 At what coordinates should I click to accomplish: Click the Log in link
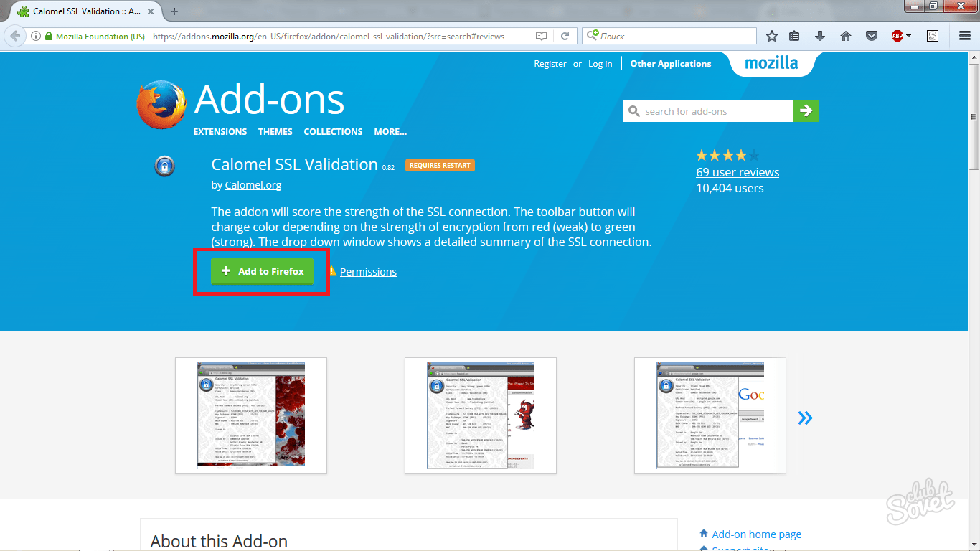tap(600, 64)
